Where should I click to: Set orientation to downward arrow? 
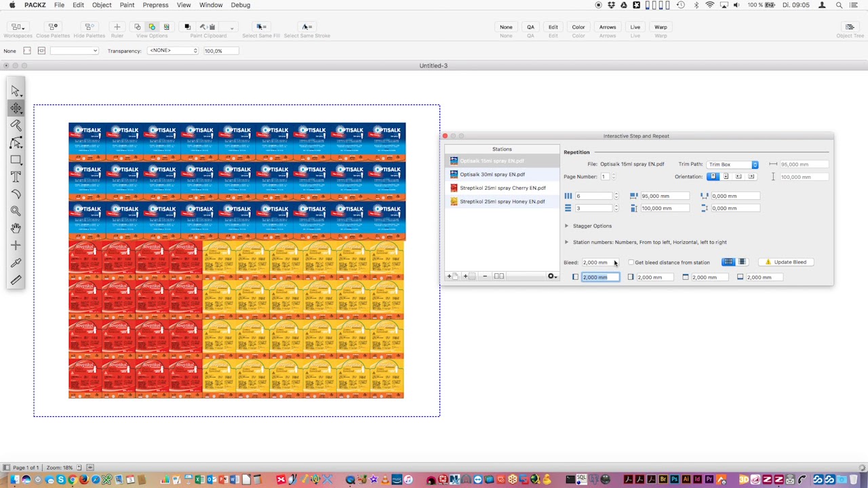[726, 177]
